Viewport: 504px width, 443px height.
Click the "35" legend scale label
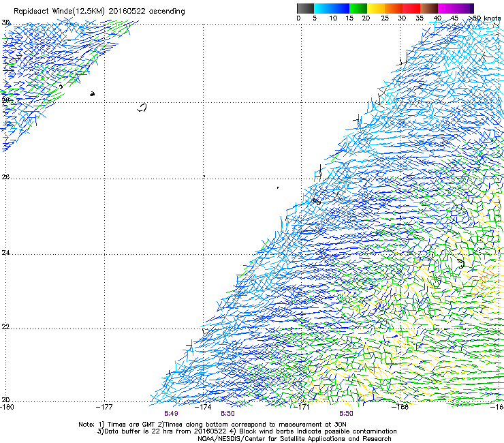[420, 18]
